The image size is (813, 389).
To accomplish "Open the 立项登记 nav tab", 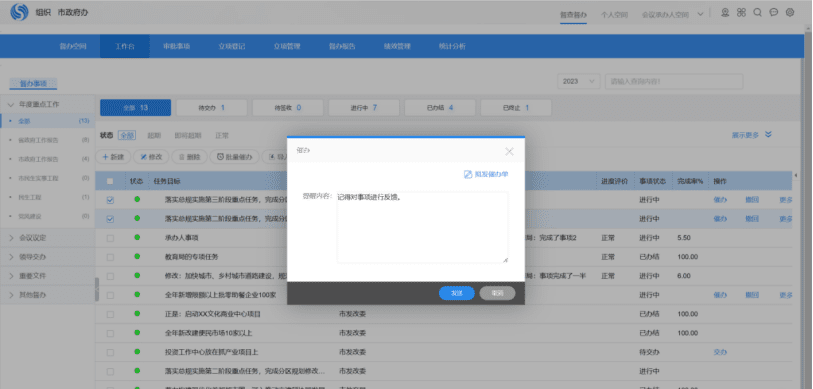I will coord(232,46).
